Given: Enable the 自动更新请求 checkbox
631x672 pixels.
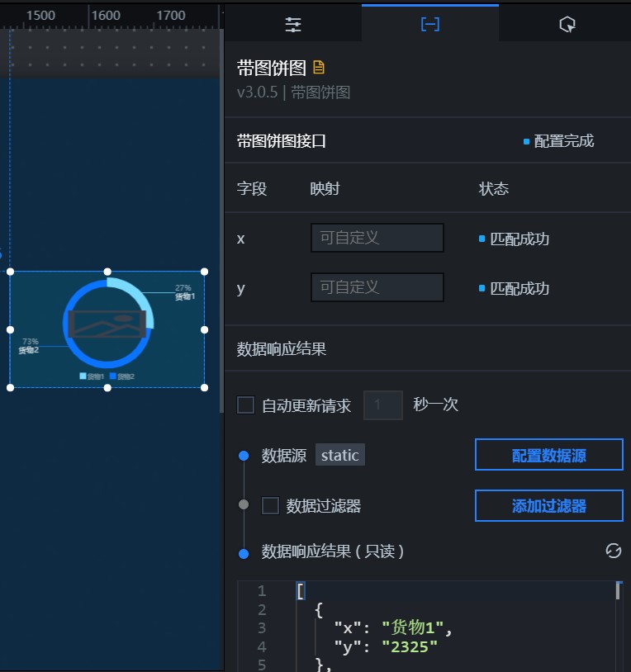Looking at the screenshot, I should pos(245,405).
